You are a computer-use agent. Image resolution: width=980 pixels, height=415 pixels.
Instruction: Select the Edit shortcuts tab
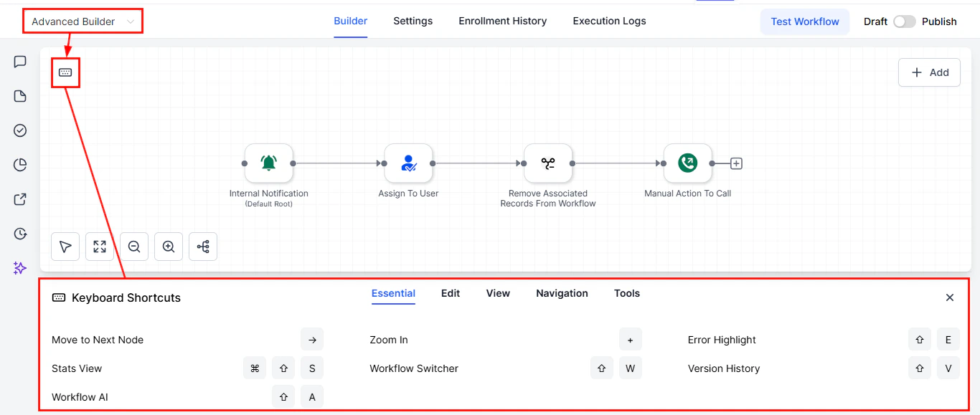(x=451, y=293)
